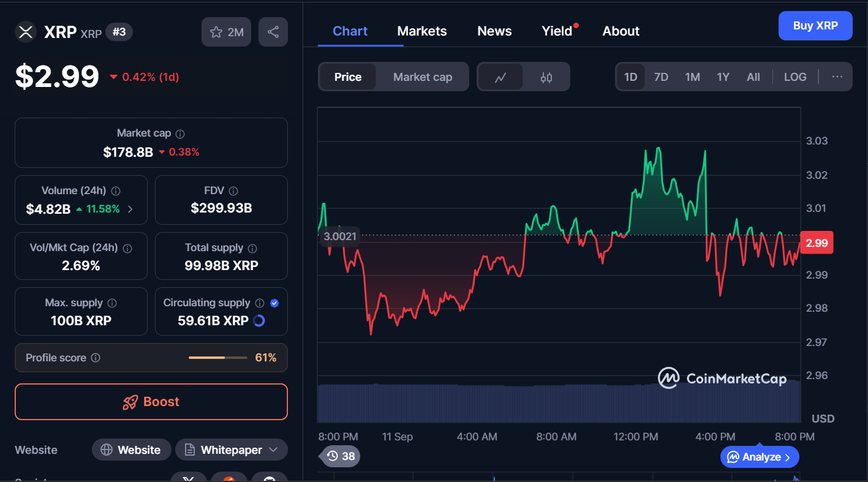Open Circulating supply info icon

pyautogui.click(x=260, y=303)
